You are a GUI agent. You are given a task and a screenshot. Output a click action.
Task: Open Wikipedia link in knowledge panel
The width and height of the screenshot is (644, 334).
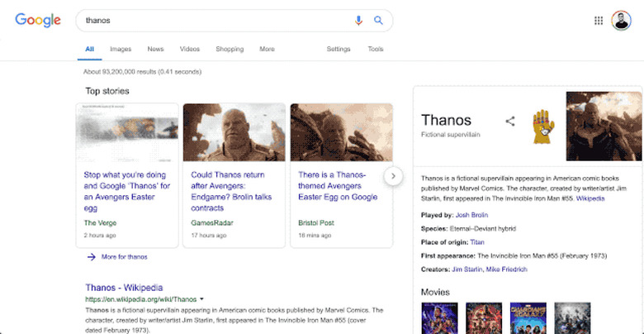[590, 198]
